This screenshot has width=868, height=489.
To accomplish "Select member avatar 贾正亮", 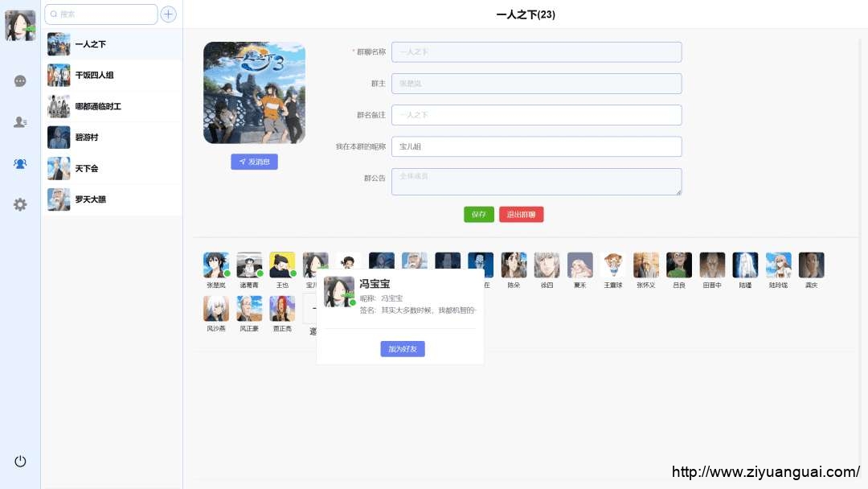I will click(x=282, y=309).
